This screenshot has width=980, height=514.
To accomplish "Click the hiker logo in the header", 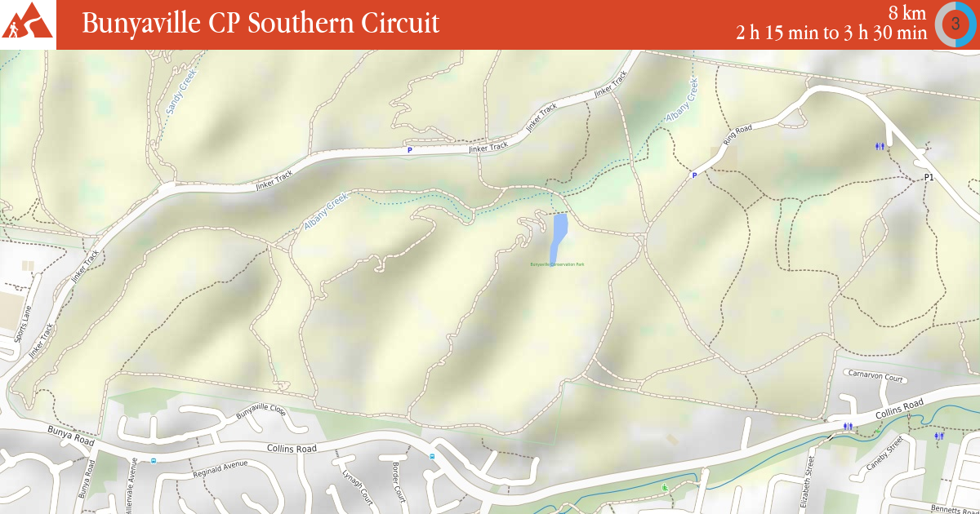I will 28,24.
